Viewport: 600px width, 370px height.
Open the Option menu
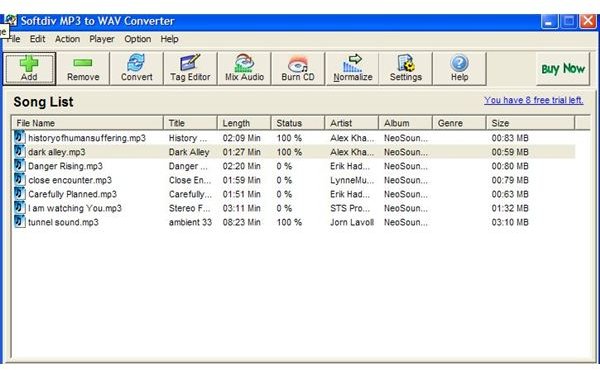[137, 39]
